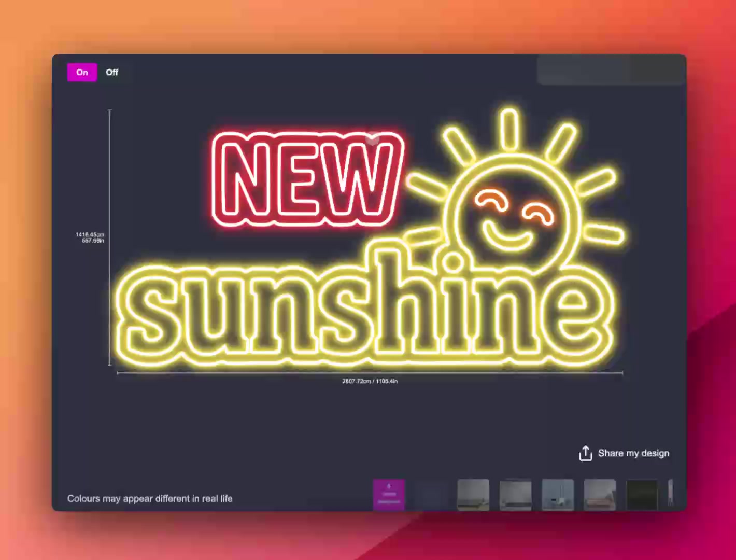Turn the neon sign preview On
The image size is (736, 560).
[81, 72]
